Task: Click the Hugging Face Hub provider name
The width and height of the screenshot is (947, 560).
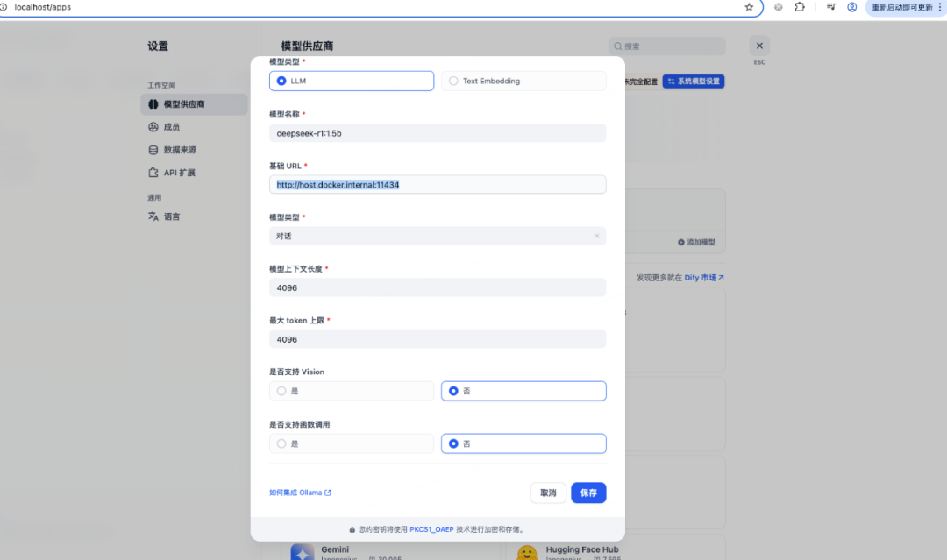Action: point(582,549)
